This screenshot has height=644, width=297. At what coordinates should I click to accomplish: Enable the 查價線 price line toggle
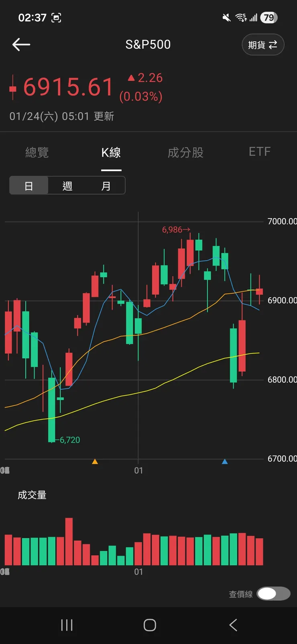pos(273,593)
